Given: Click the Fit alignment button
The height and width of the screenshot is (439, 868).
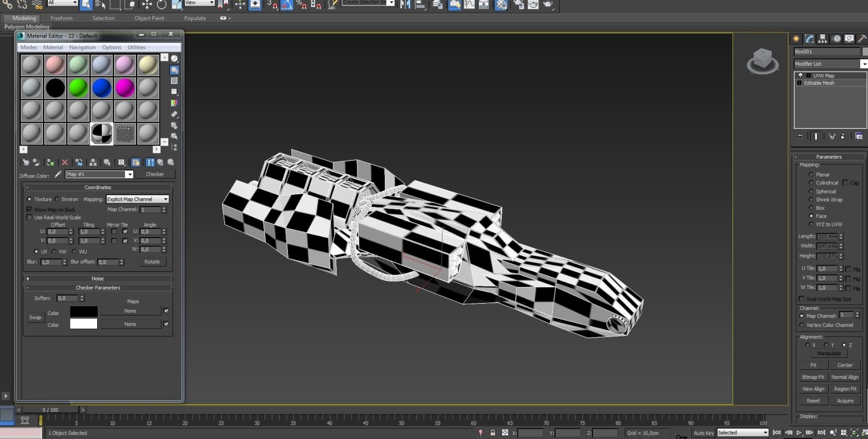Looking at the screenshot, I should click(813, 365).
